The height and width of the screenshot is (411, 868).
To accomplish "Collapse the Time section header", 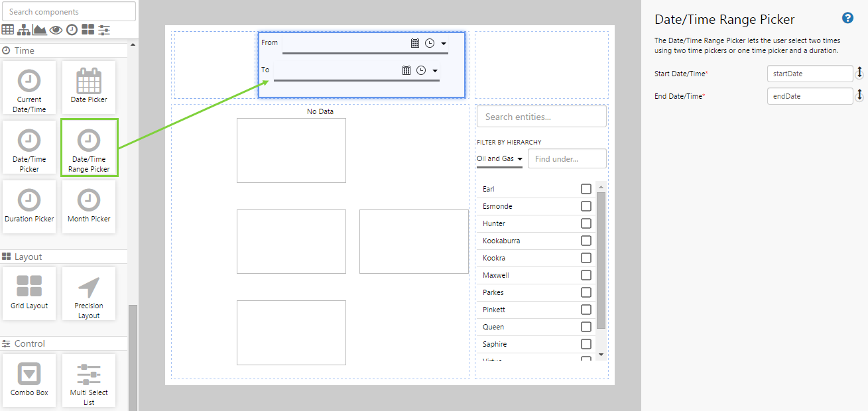I will (64, 50).
